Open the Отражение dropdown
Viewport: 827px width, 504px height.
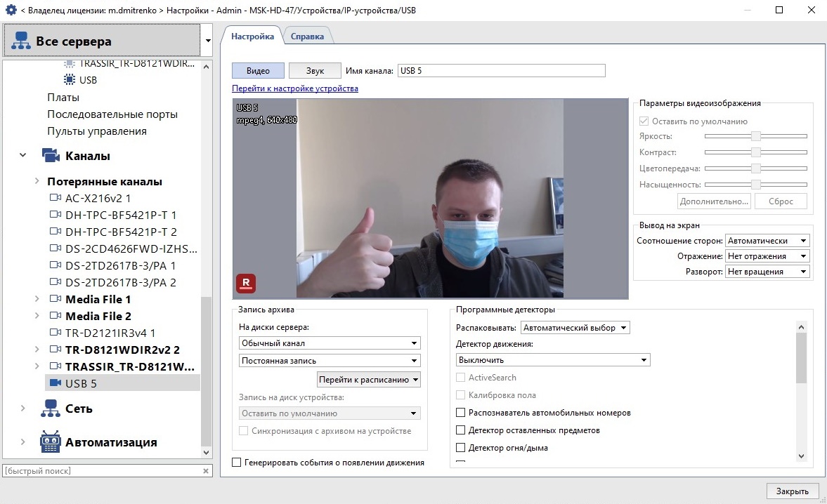coord(767,256)
